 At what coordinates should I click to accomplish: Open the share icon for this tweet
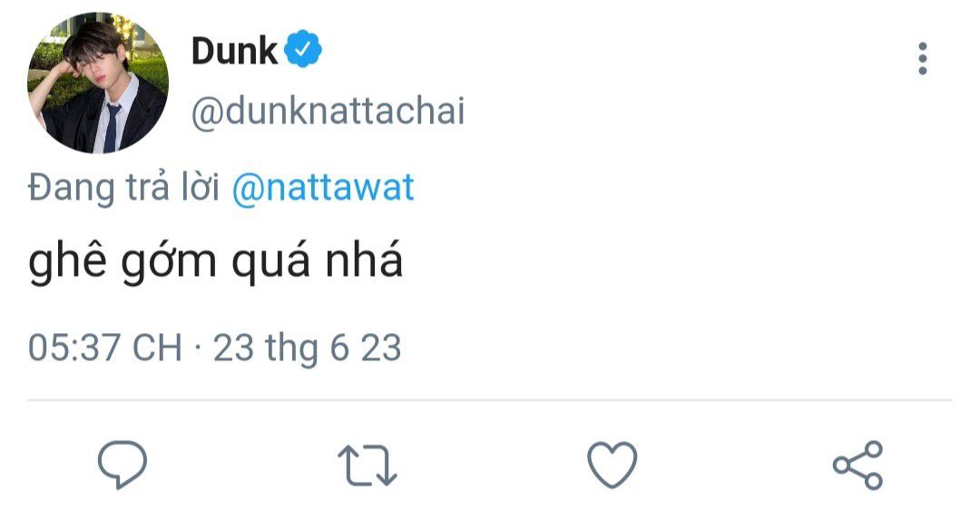click(858, 465)
